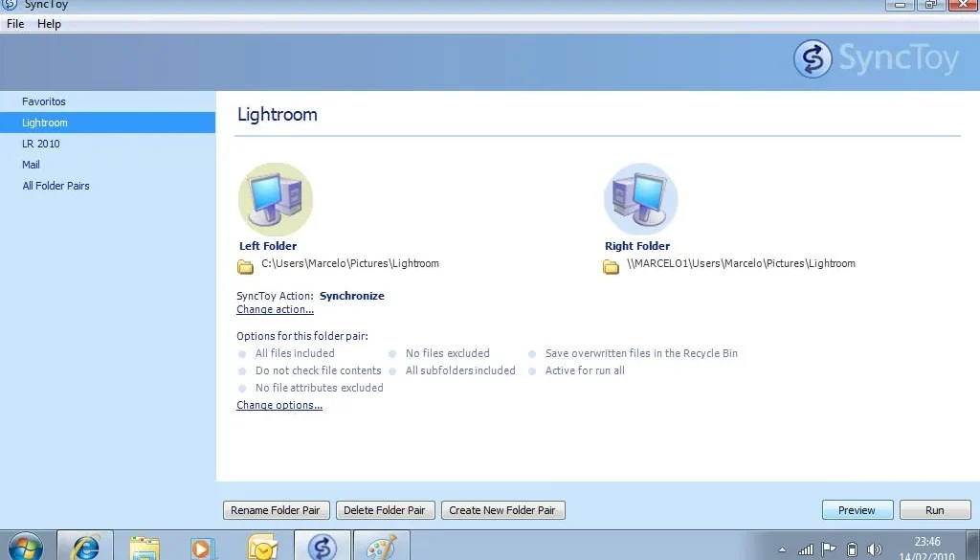Click the Change options link

[x=279, y=405]
